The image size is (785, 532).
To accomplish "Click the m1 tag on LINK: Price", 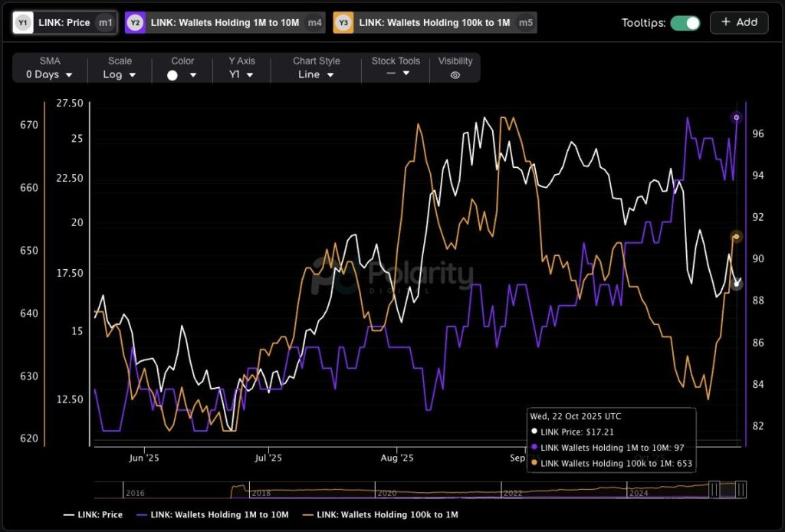I will 106,23.
